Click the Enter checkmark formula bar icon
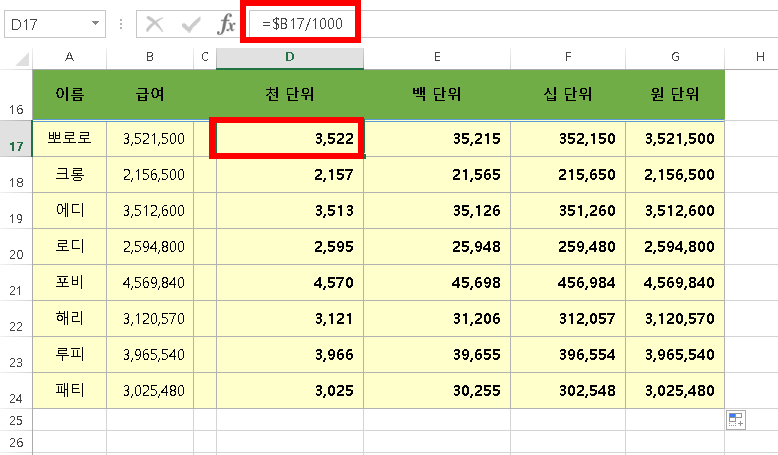 coord(191,24)
